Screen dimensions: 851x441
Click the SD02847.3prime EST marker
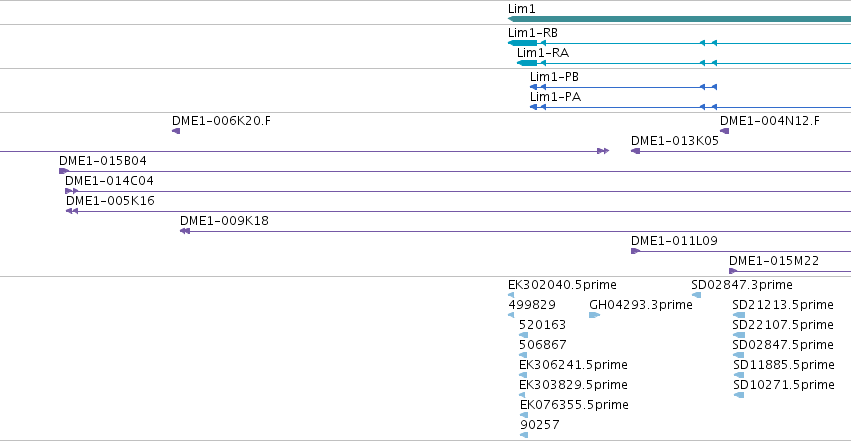pyautogui.click(x=696, y=295)
